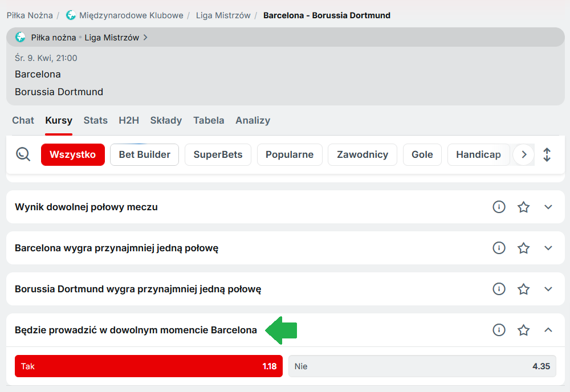Expand the Wynik dowolnej połowy meczu market
Image resolution: width=570 pixels, height=392 pixels.
click(548, 207)
